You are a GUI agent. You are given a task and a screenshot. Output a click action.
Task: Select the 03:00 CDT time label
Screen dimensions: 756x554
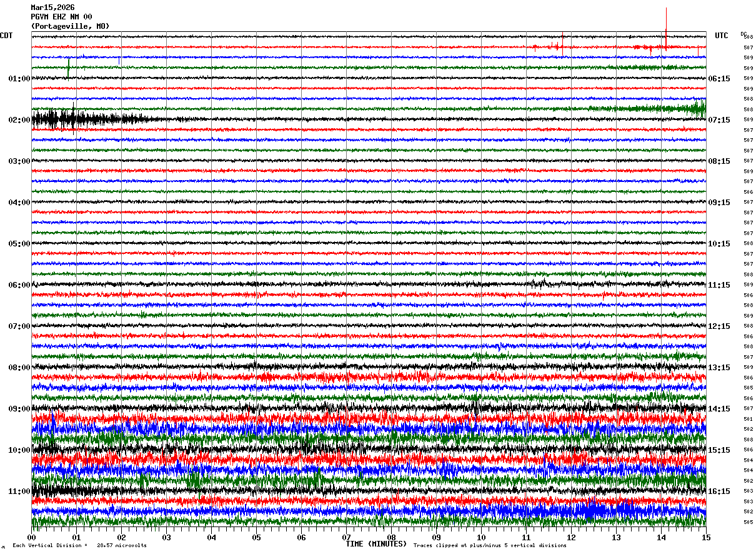pyautogui.click(x=19, y=161)
